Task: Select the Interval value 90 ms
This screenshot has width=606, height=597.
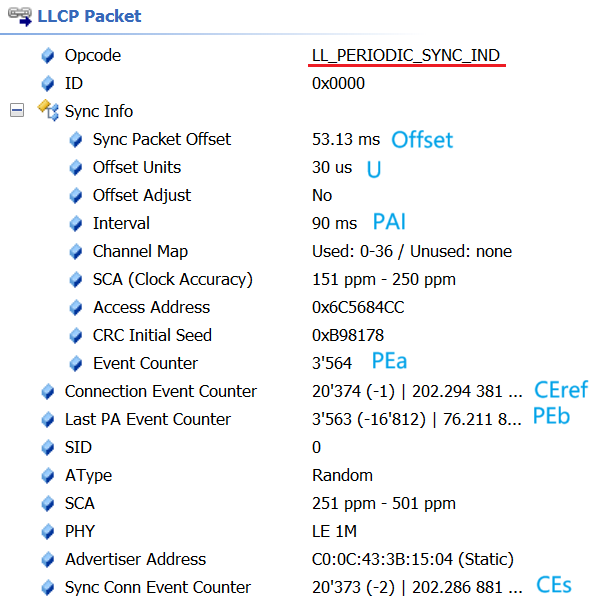Action: point(334,223)
